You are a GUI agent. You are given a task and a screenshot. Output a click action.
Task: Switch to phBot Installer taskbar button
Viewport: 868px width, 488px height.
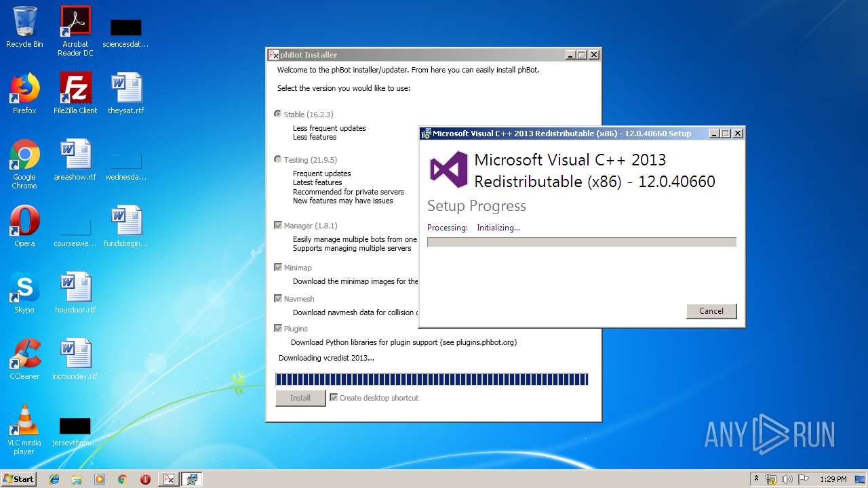pyautogui.click(x=168, y=479)
